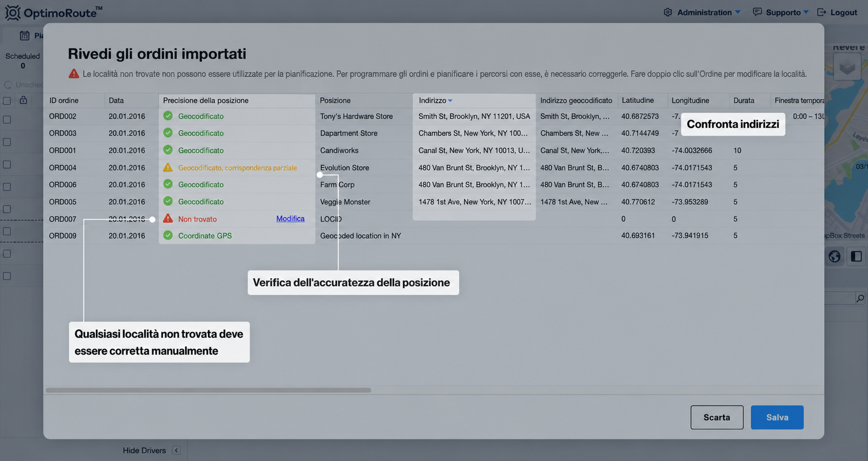Click the Scarta button
868x461 pixels.
click(717, 417)
